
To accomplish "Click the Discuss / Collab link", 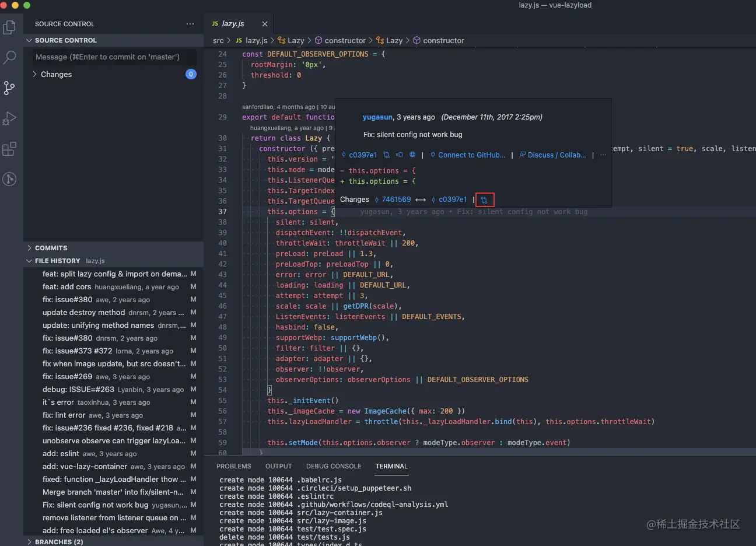I will pyautogui.click(x=552, y=155).
